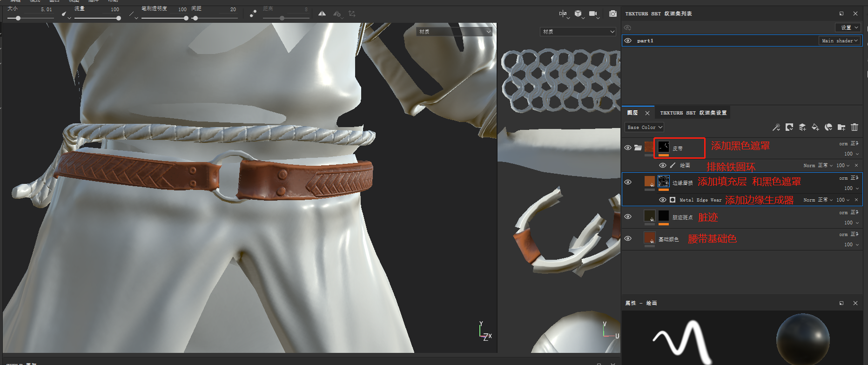
Task: Hide the 绘画 paint effect
Action: tap(663, 165)
